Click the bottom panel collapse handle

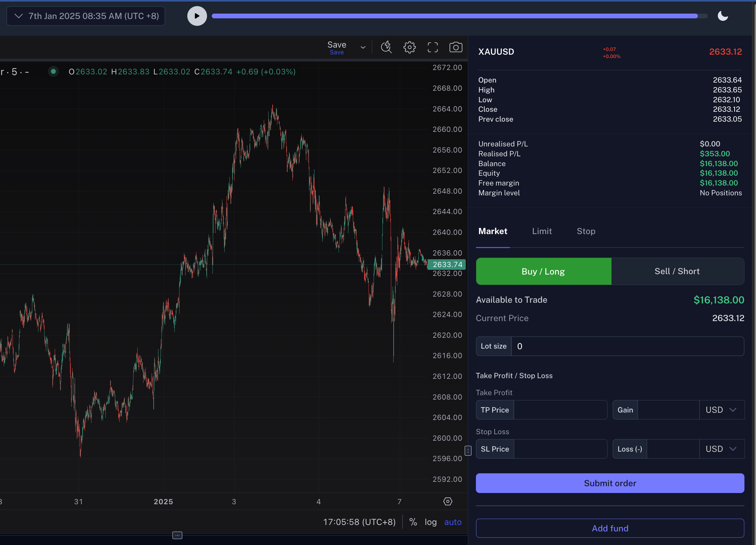[x=177, y=535]
